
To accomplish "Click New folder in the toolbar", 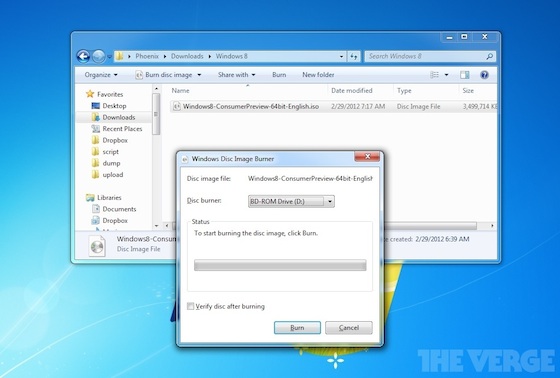I will coord(318,75).
